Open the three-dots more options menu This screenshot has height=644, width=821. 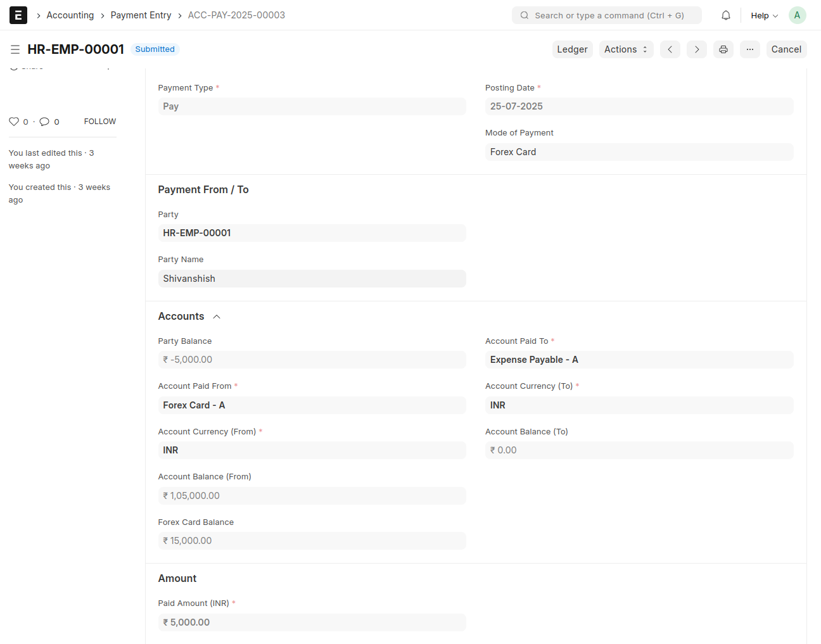pyautogui.click(x=749, y=49)
